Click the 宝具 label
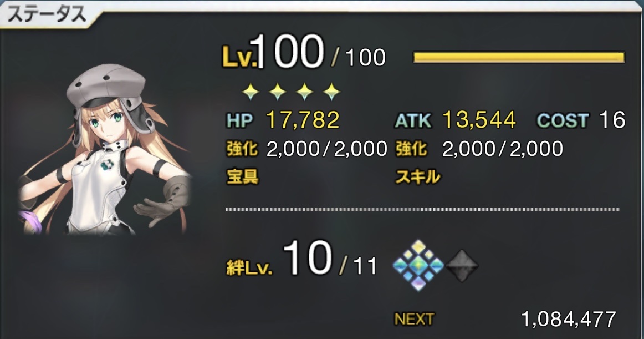 point(243,177)
